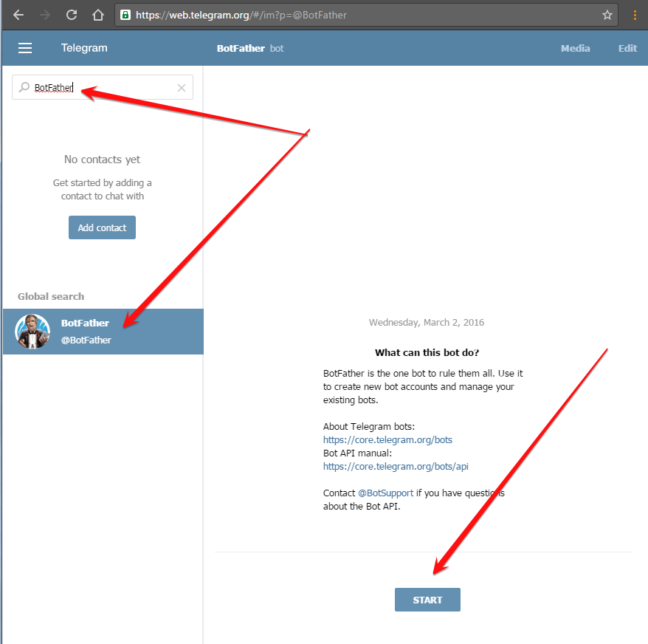This screenshot has width=648, height=644.
Task: Open BotFather avatar in search results
Action: (x=32, y=332)
